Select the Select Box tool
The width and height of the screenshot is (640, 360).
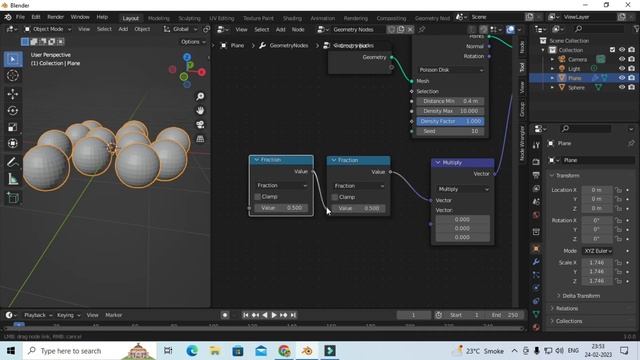point(13,60)
